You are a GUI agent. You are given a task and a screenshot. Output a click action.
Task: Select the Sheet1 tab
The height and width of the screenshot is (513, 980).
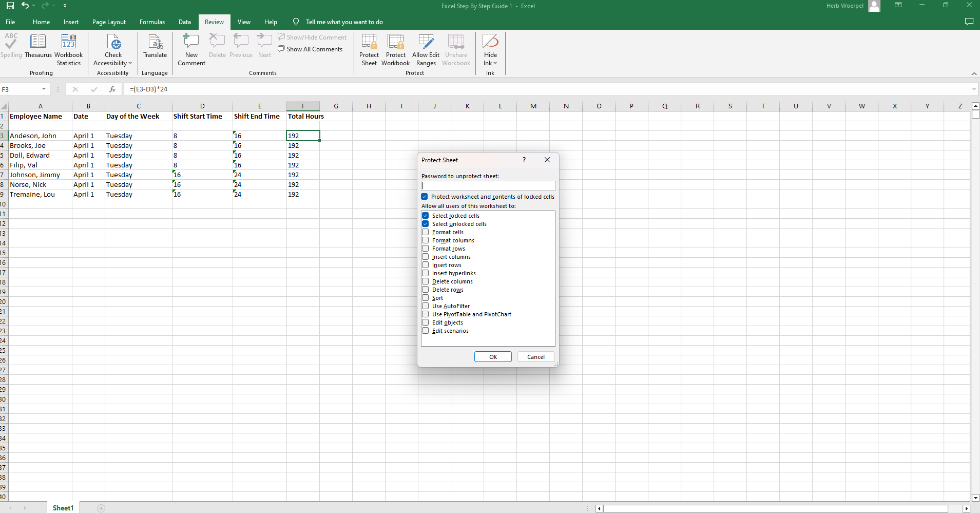63,508
